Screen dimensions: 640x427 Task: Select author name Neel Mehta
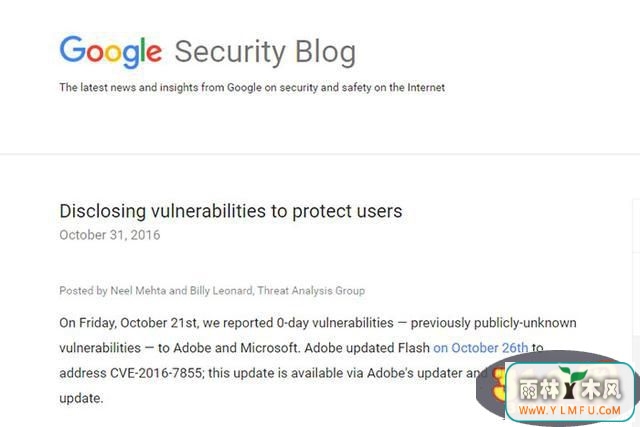tap(138, 291)
